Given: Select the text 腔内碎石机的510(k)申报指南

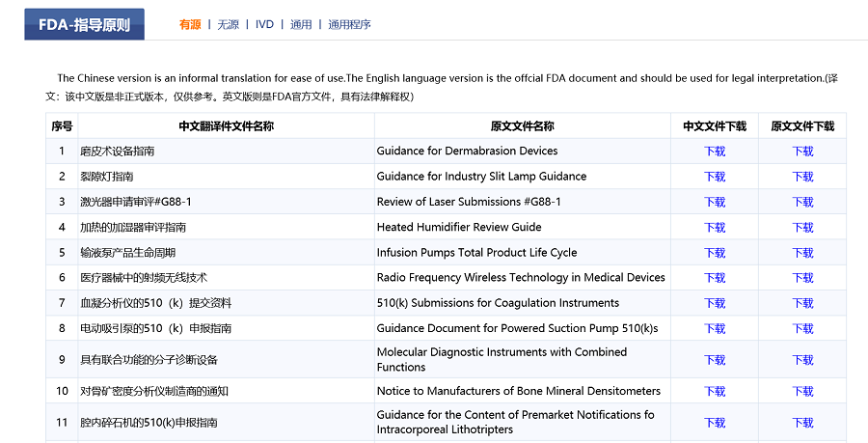Looking at the screenshot, I should tap(149, 423).
